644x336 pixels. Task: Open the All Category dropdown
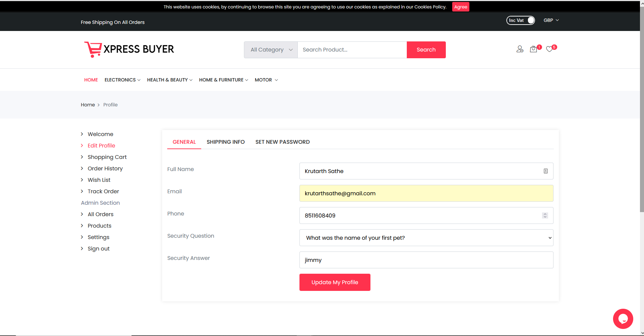[271, 50]
